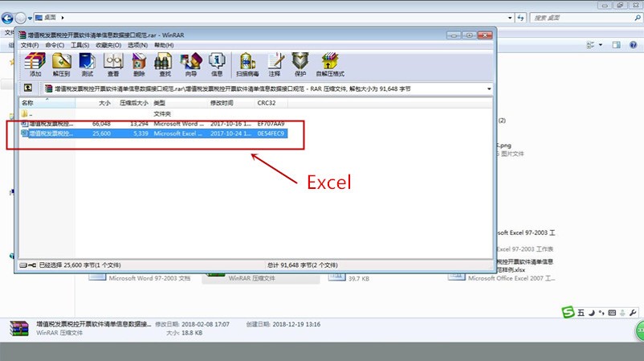Viewport: 644px width, 361px height.
Task: Click the Protect (保护) archive icon
Action: click(x=300, y=64)
